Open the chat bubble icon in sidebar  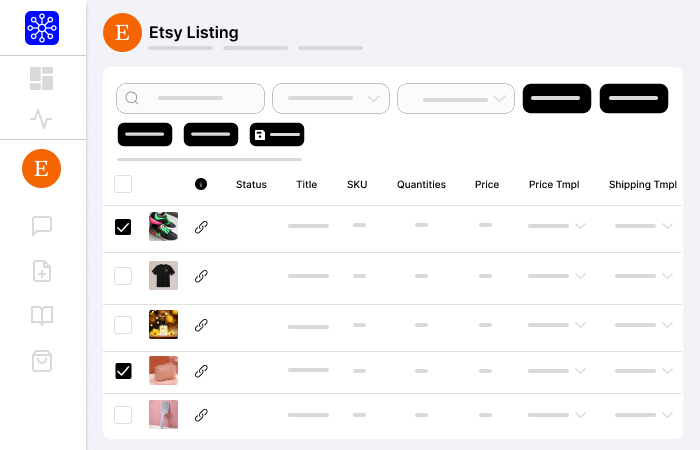coord(42,226)
